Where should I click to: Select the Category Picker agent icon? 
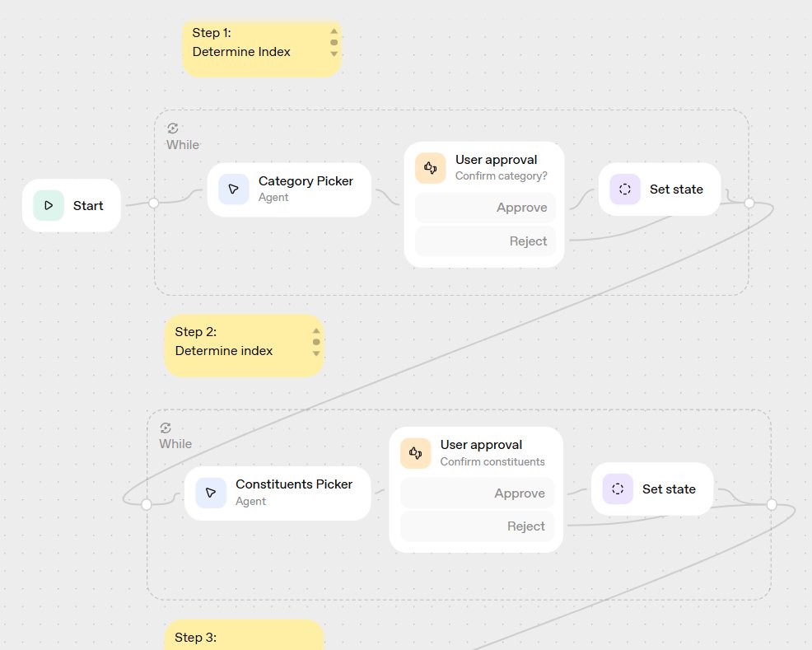[233, 189]
